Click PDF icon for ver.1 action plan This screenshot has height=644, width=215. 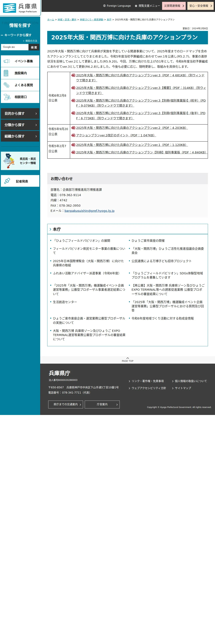(x=73, y=145)
